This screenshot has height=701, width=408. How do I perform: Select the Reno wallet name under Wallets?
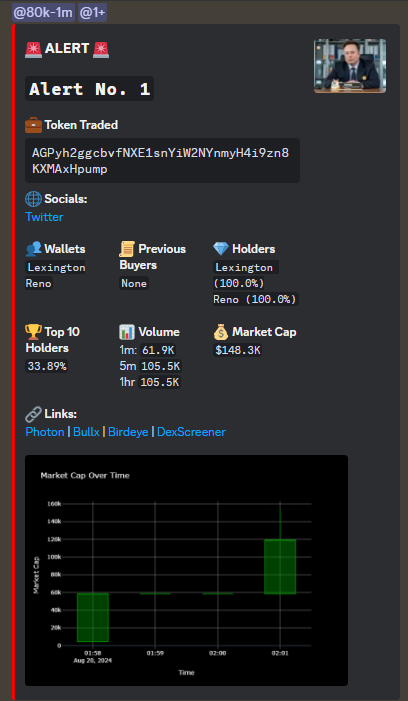(39, 283)
